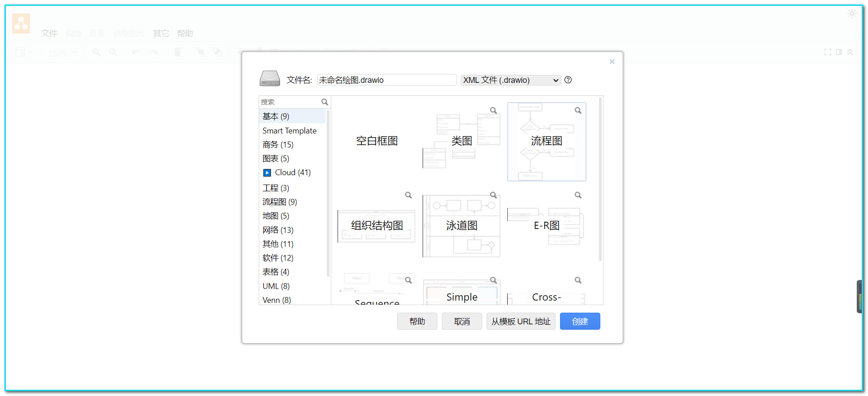Click the disk storage icon beside 文件名

click(270, 79)
